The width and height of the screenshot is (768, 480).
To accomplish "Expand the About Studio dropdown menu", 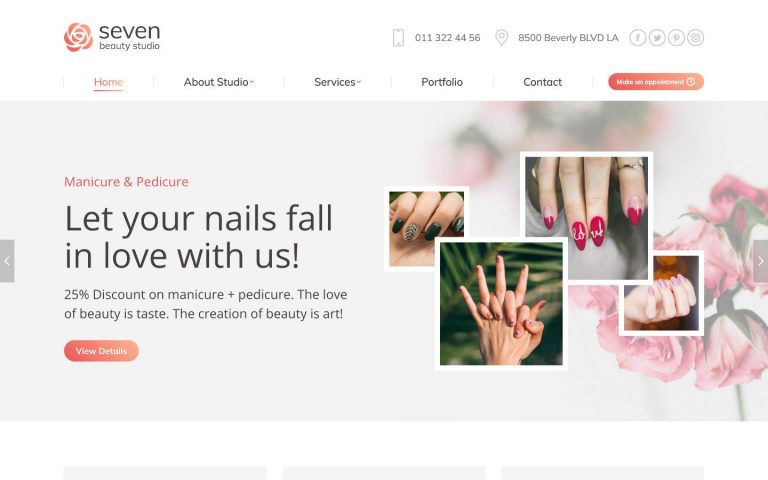I will tap(218, 82).
